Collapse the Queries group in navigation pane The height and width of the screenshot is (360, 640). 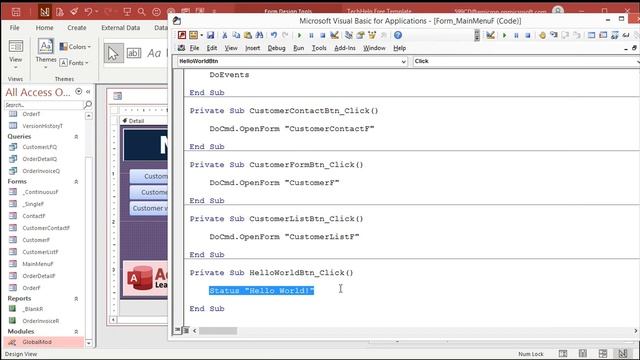click(76, 137)
